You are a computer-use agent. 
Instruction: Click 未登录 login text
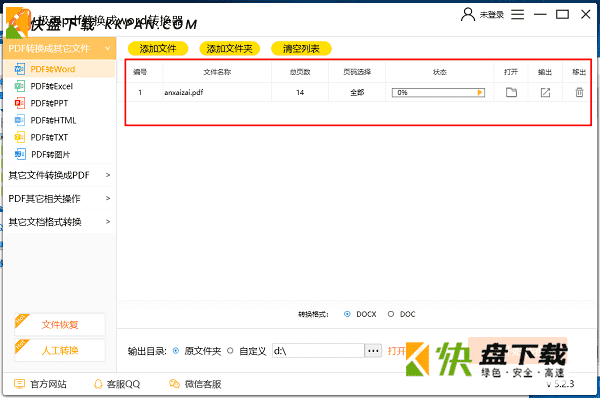tap(492, 15)
